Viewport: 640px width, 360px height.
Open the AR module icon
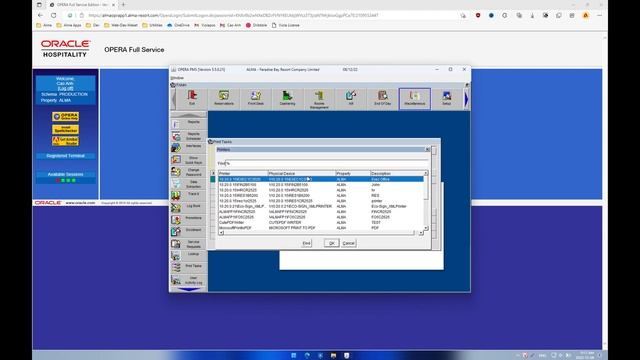pyautogui.click(x=351, y=98)
